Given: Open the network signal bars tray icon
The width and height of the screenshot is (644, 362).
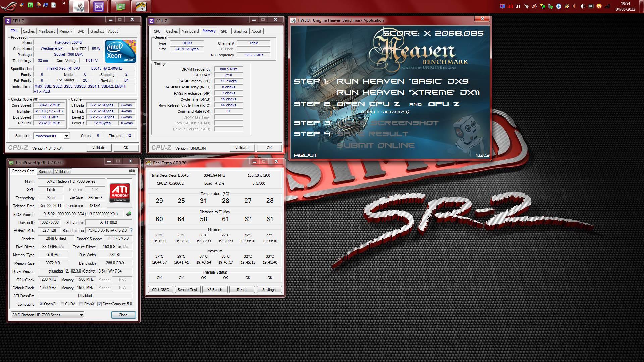Looking at the screenshot, I should click(x=607, y=6).
